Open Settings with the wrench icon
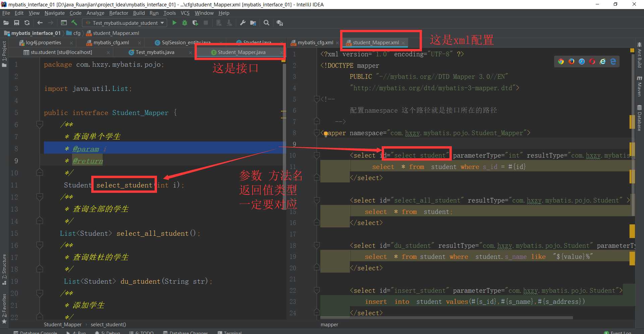Screen dimensions: 644x334 click(243, 23)
